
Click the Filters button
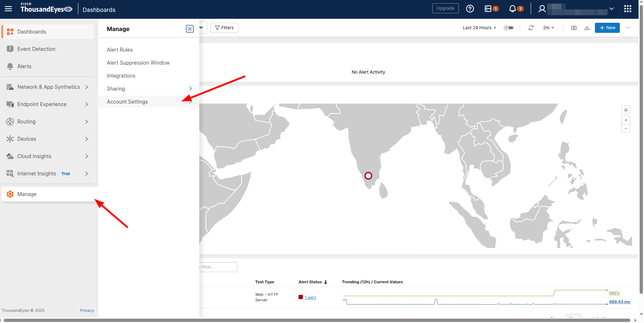coord(224,28)
